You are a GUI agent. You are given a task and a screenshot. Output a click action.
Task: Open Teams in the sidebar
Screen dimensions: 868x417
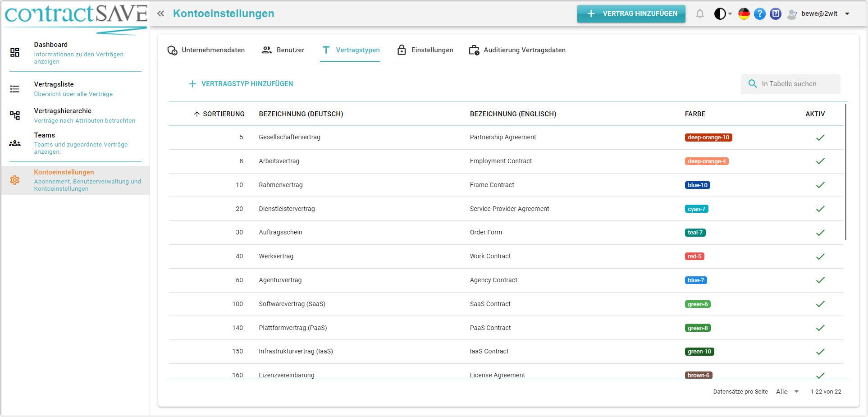coord(75,143)
